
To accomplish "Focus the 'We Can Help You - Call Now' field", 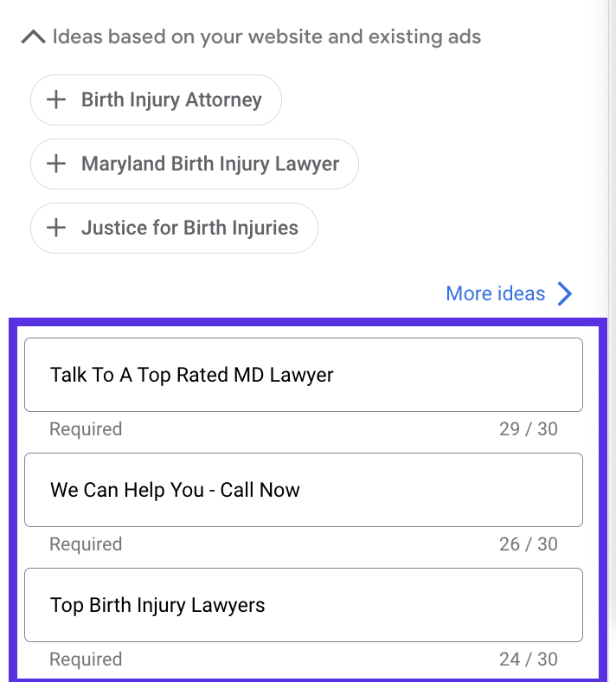I will [x=304, y=490].
